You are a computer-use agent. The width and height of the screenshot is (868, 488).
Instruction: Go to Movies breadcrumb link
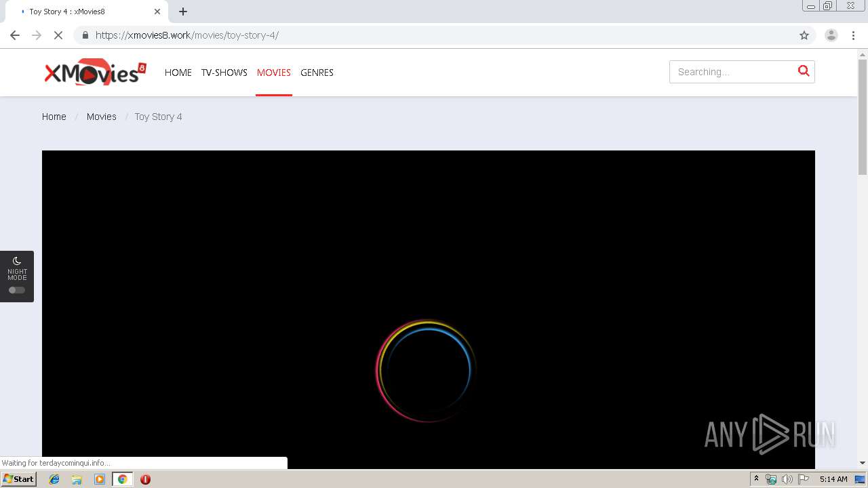coord(102,117)
